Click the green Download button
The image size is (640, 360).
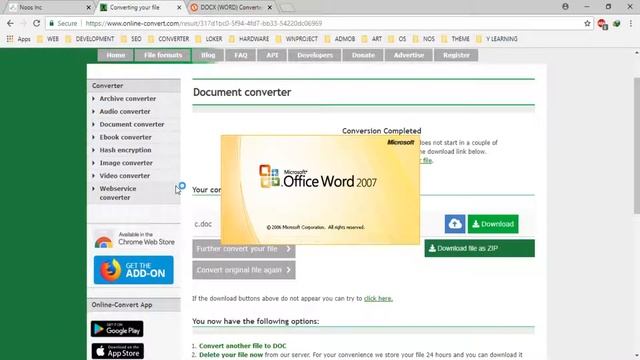[x=493, y=224]
